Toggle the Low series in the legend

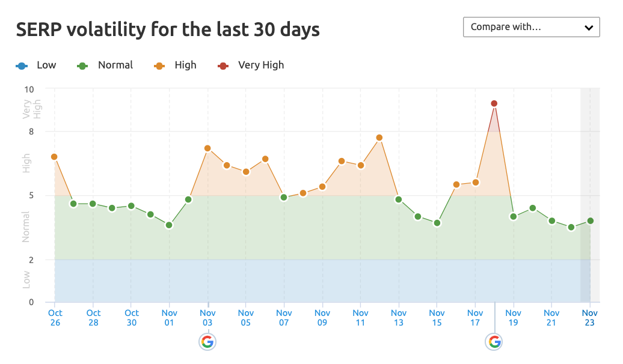coord(36,65)
